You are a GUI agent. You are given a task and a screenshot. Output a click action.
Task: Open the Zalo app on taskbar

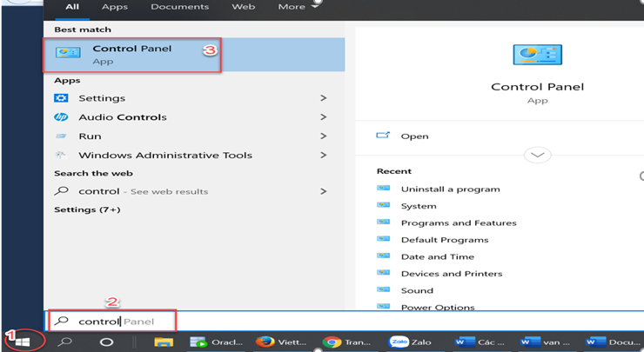click(x=410, y=342)
